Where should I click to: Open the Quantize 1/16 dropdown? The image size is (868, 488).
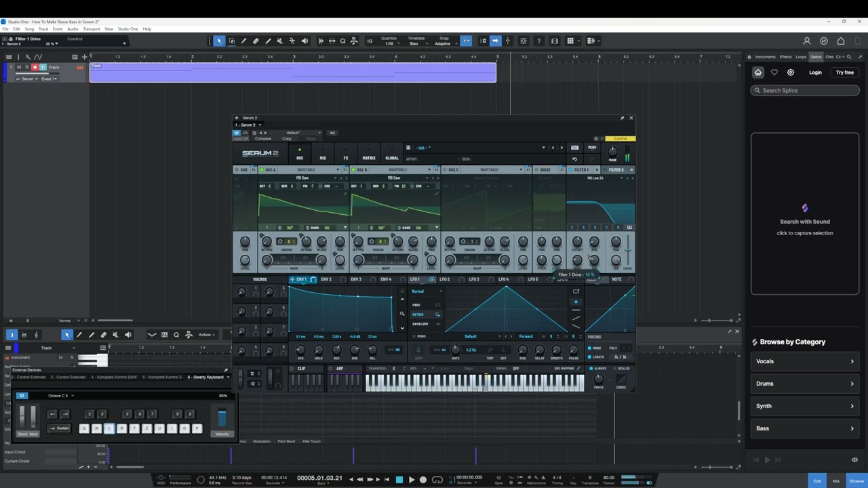click(x=389, y=41)
